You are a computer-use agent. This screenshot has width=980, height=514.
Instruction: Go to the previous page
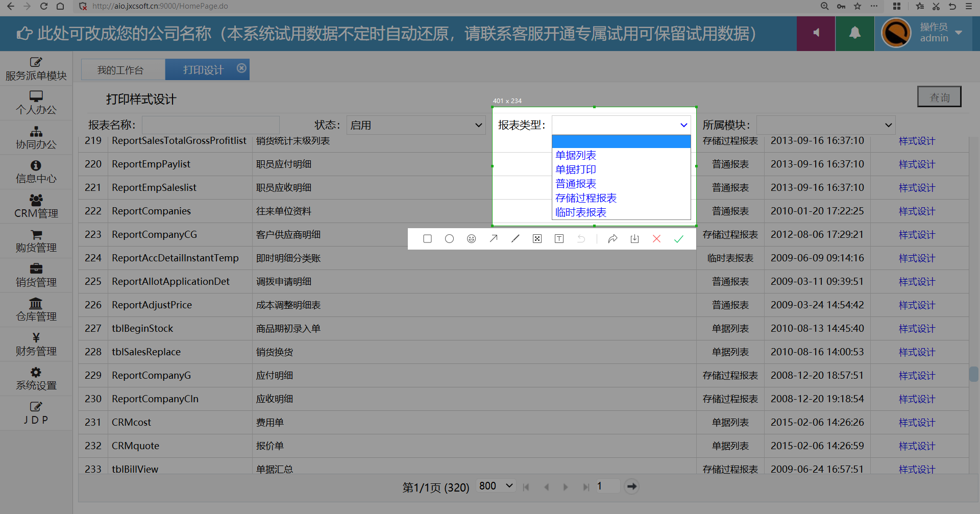click(546, 487)
